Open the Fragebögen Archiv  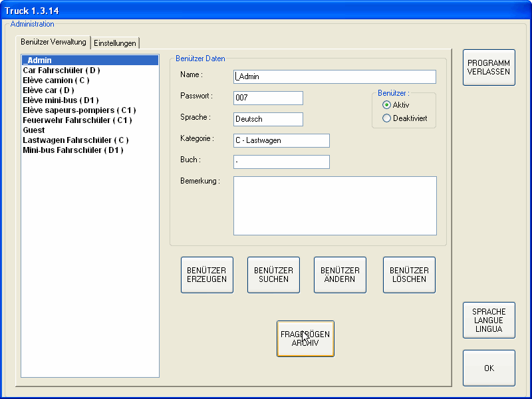coord(305,338)
